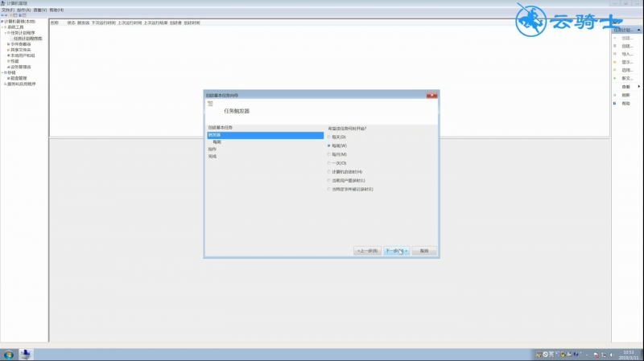The width and height of the screenshot is (644, 361).
Task: Click the toolbar forward arrow icon
Action: click(x=6, y=15)
